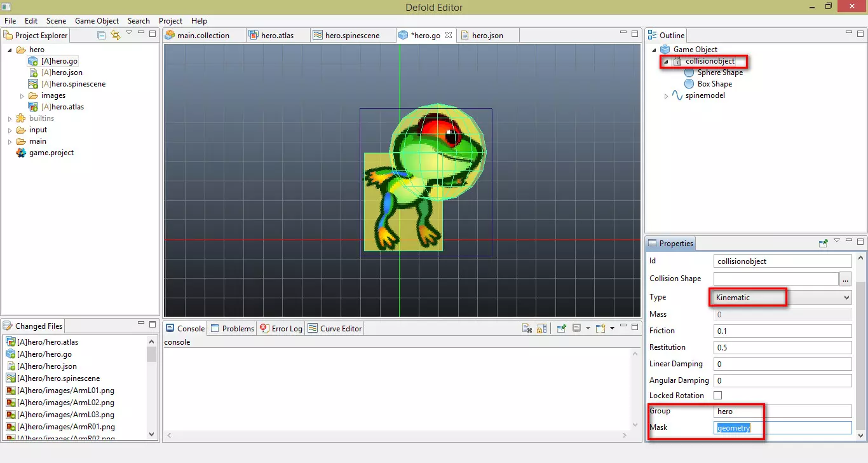Switch to the Curve Editor tab
Screen dimensions: 868x463
334,329
